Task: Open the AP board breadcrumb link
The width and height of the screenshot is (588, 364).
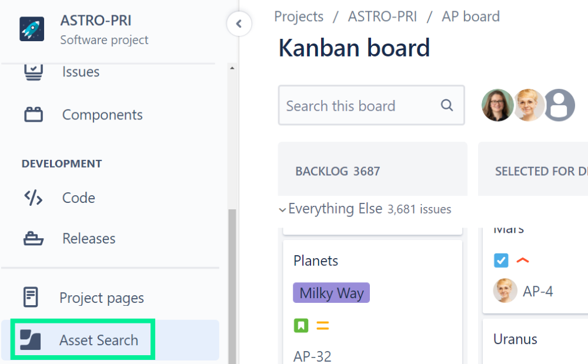Action: (470, 16)
